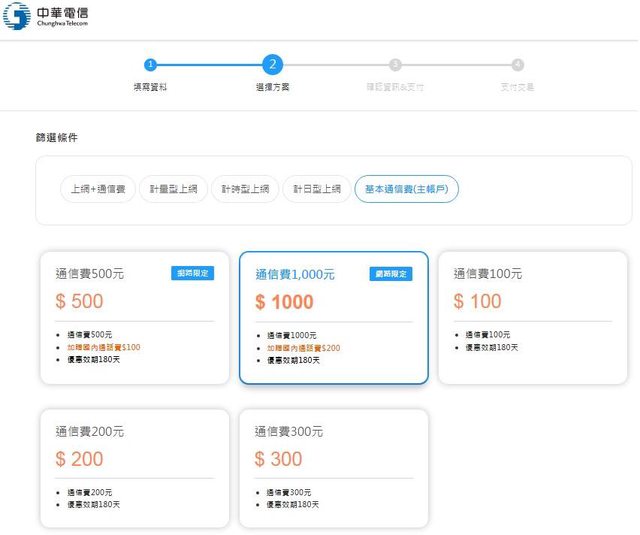Click step 1 circle 填寫資料
This screenshot has height=535, width=640.
pyautogui.click(x=150, y=65)
